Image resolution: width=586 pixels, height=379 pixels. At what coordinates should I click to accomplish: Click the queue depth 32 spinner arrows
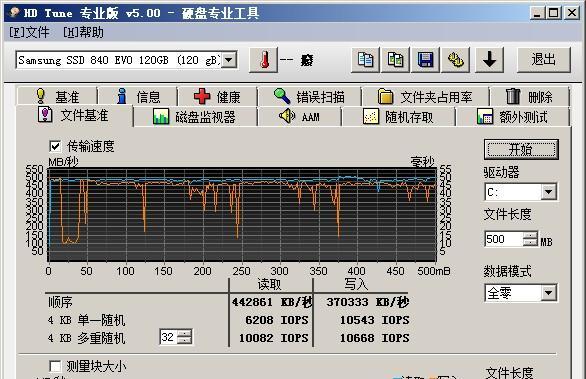pos(184,337)
